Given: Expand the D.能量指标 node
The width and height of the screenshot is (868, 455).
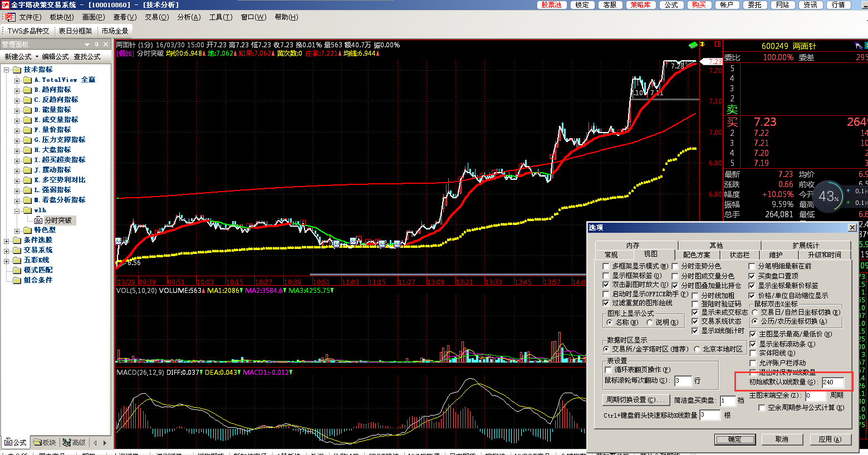Looking at the screenshot, I should coord(17,110).
